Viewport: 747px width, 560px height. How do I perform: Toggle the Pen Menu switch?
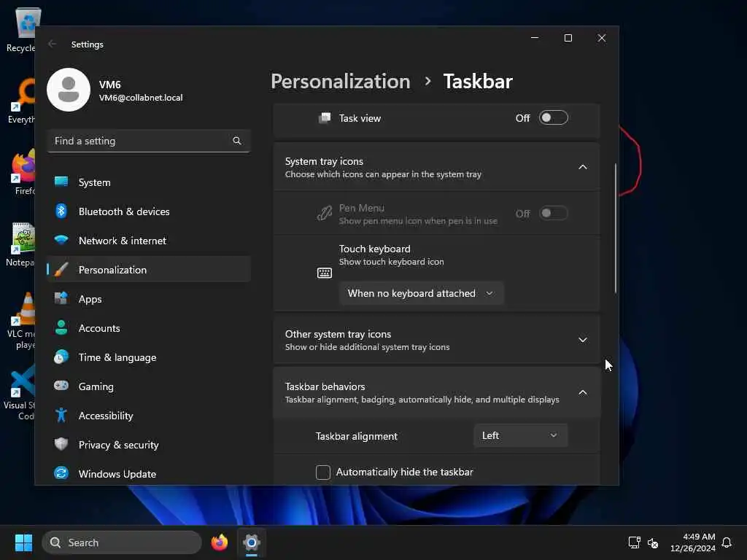pyautogui.click(x=553, y=214)
